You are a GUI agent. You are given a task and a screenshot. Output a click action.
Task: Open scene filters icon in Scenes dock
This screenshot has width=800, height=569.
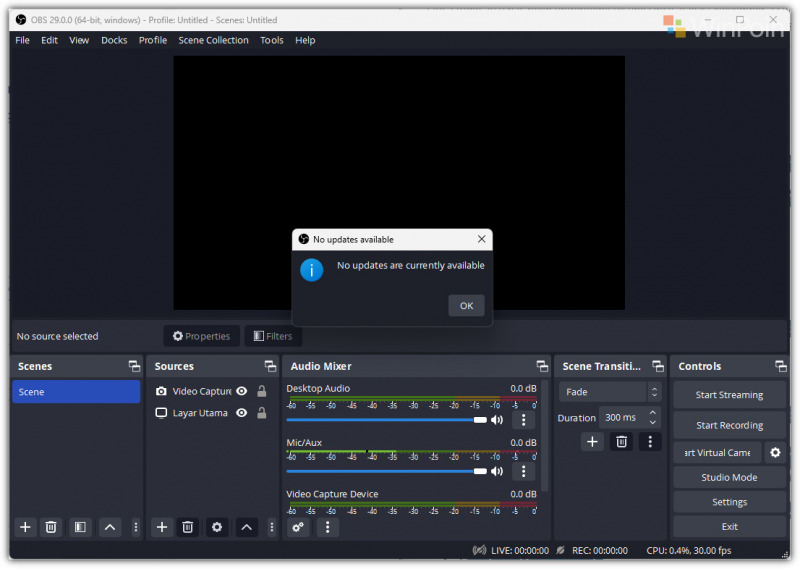[80, 527]
